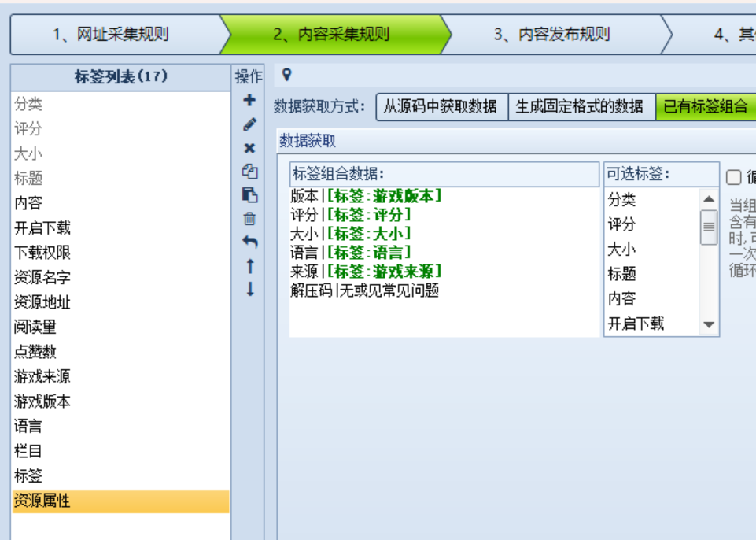Viewport: 756px width, 540px height.
Task: Select 游戏来源 in the tag list
Action: click(120, 376)
